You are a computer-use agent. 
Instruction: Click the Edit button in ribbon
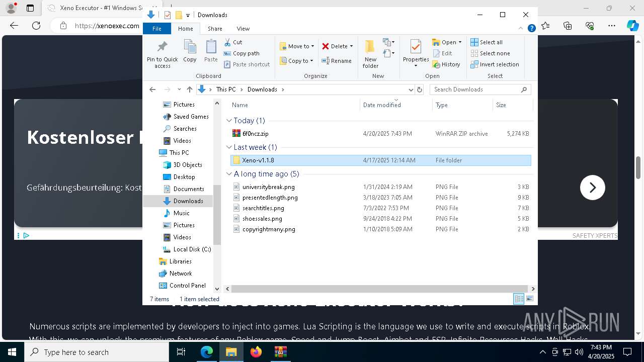(x=442, y=53)
